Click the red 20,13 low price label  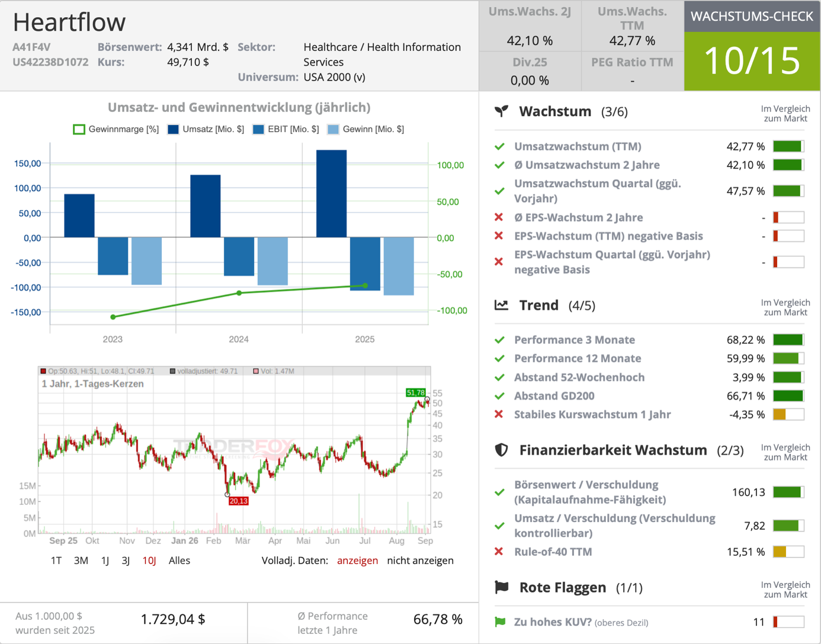238,501
